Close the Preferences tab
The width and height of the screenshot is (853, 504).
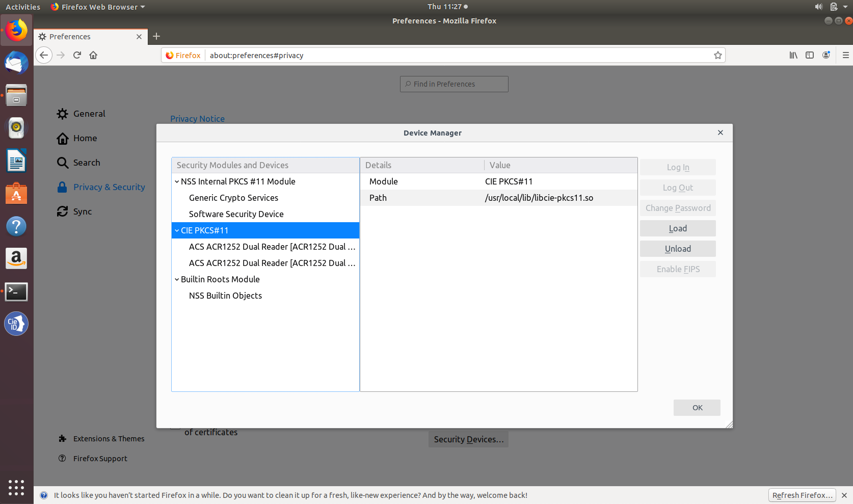[139, 37]
